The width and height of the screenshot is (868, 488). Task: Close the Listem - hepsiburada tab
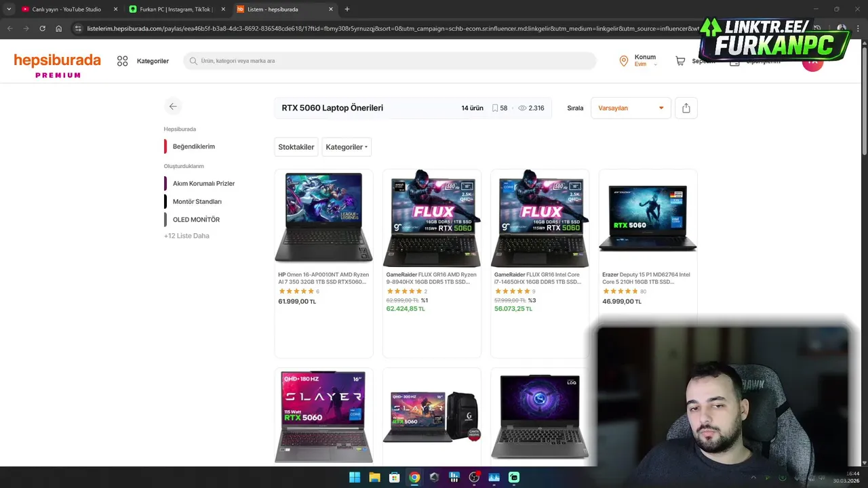tap(331, 9)
